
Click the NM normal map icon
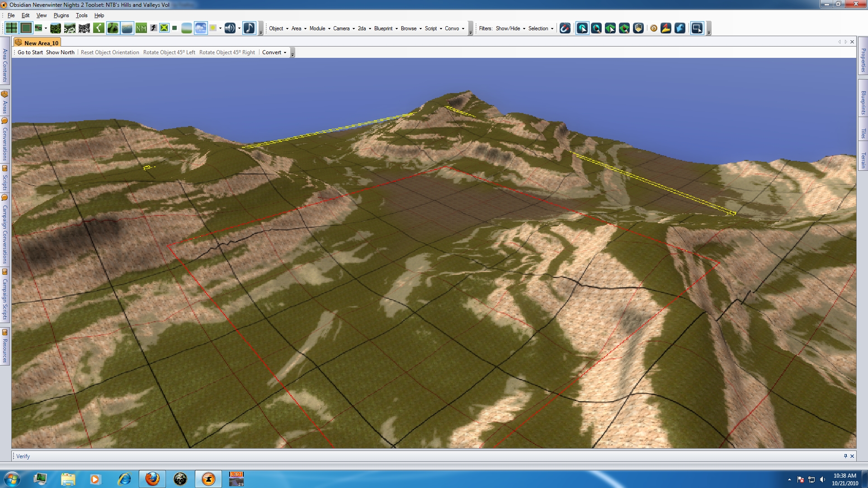point(141,28)
